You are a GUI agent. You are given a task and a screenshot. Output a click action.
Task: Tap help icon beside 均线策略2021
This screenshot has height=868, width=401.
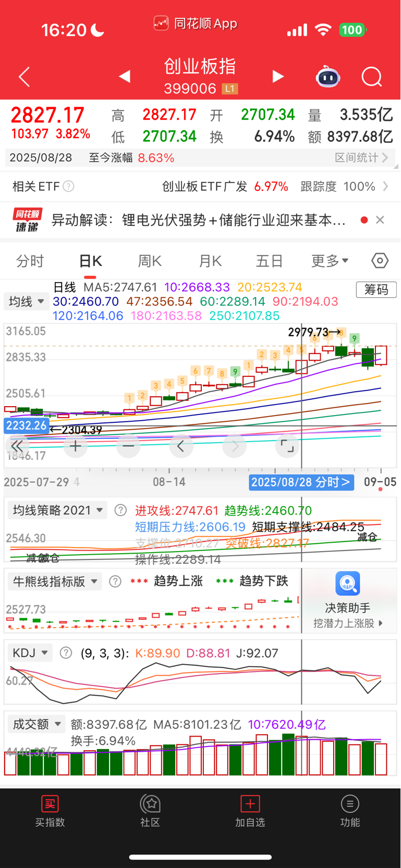120,510
